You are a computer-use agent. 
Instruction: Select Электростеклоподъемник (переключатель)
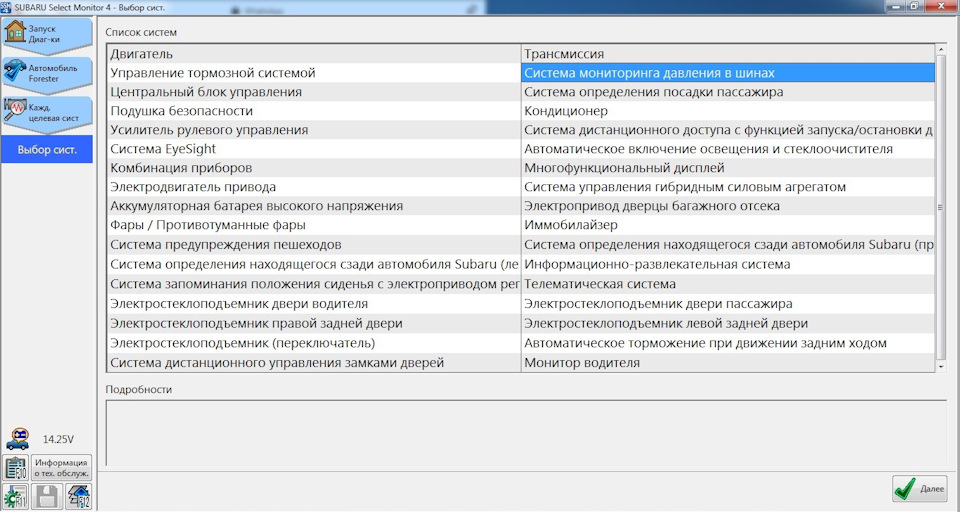[x=314, y=343]
